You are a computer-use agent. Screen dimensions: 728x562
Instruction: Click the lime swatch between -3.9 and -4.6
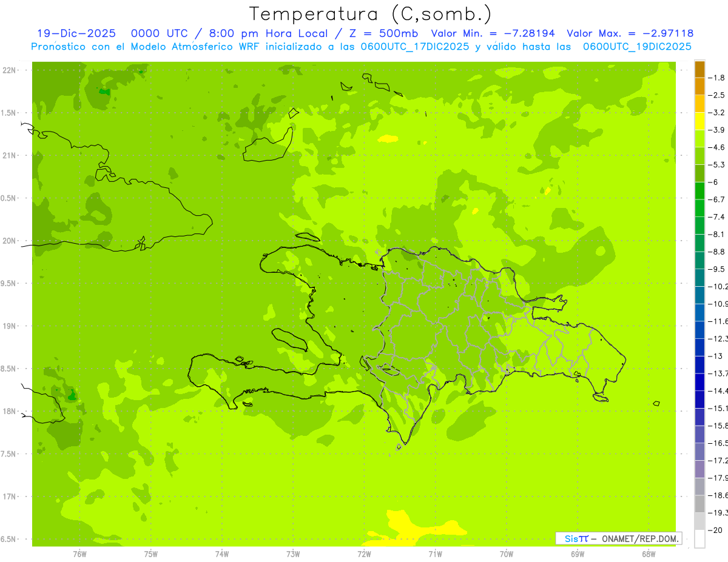click(699, 138)
